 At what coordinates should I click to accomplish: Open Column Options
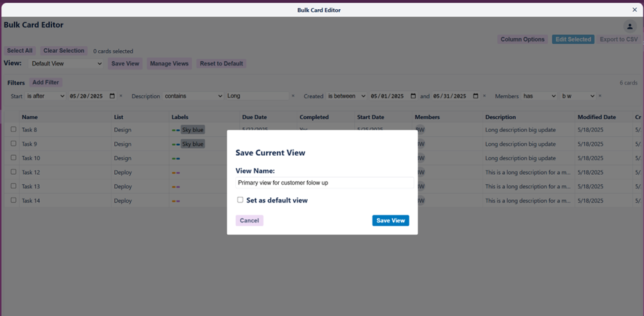(522, 40)
